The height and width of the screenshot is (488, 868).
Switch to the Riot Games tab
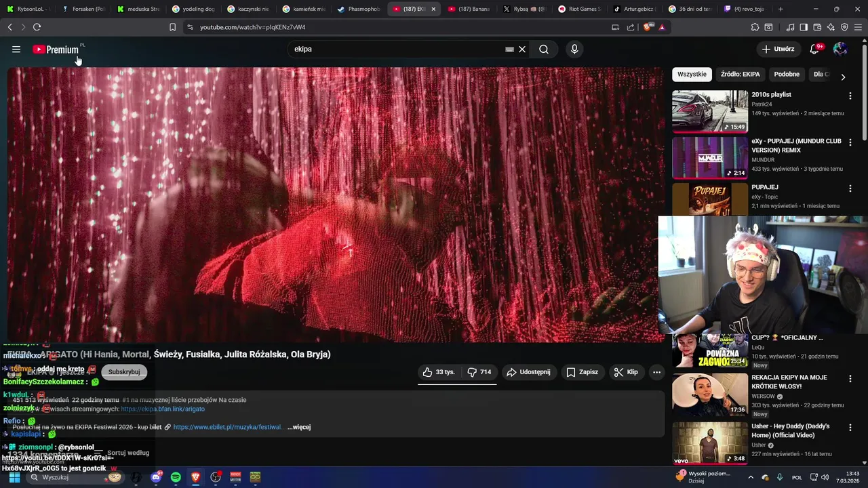(x=580, y=9)
